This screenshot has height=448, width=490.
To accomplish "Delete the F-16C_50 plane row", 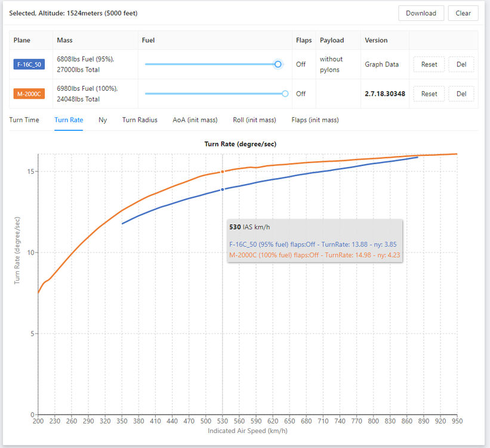I will [x=461, y=65].
